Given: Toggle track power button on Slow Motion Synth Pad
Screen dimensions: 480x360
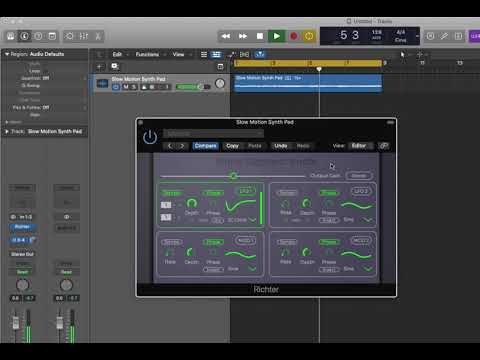Looking at the screenshot, I should (116, 87).
